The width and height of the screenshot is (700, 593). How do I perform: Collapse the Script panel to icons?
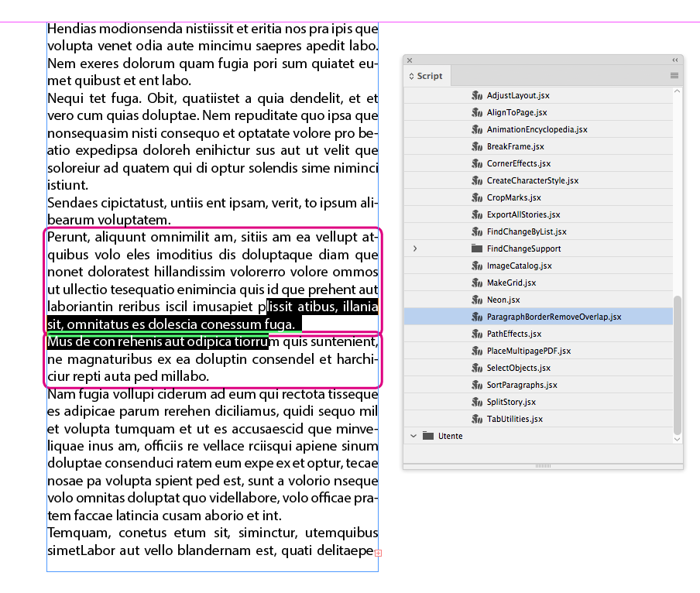pos(675,60)
